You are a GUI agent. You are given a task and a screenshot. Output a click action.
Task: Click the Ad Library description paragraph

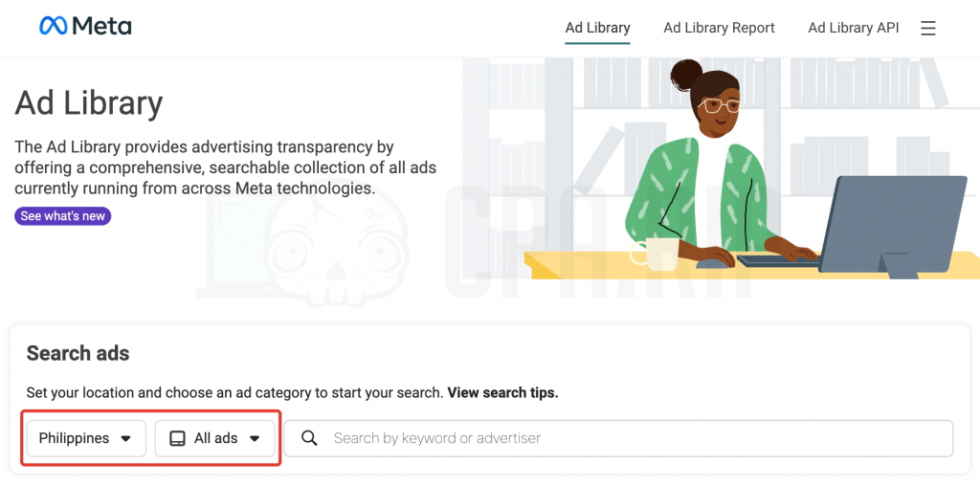point(226,167)
